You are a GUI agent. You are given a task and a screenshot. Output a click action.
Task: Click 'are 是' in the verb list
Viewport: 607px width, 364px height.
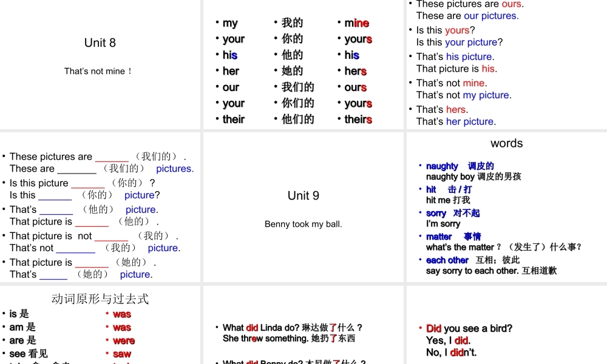click(x=22, y=340)
